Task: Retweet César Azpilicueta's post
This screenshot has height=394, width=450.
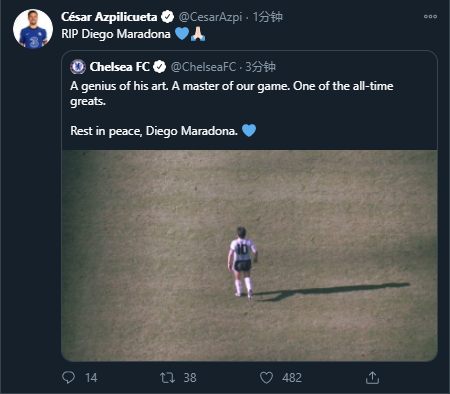Action: click(x=167, y=378)
